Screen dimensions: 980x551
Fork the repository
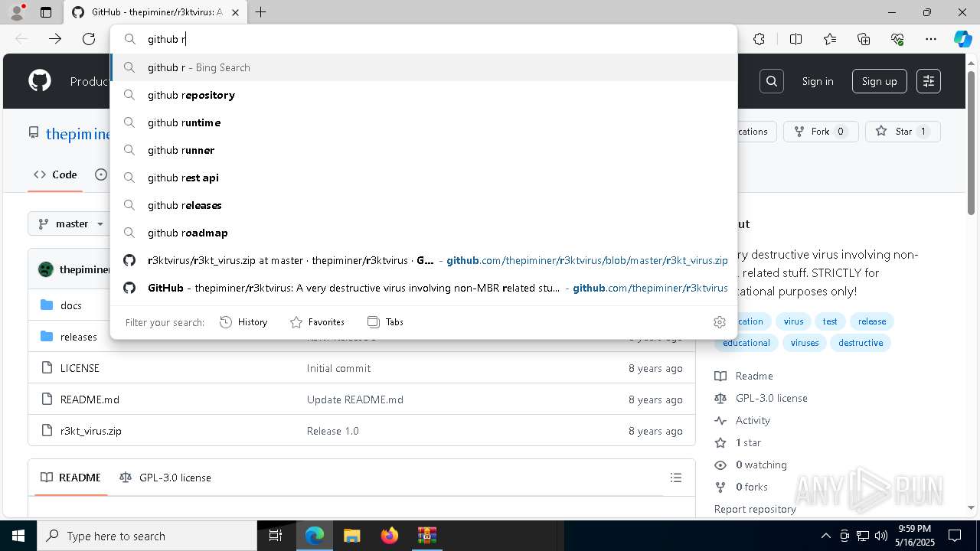coord(821,132)
